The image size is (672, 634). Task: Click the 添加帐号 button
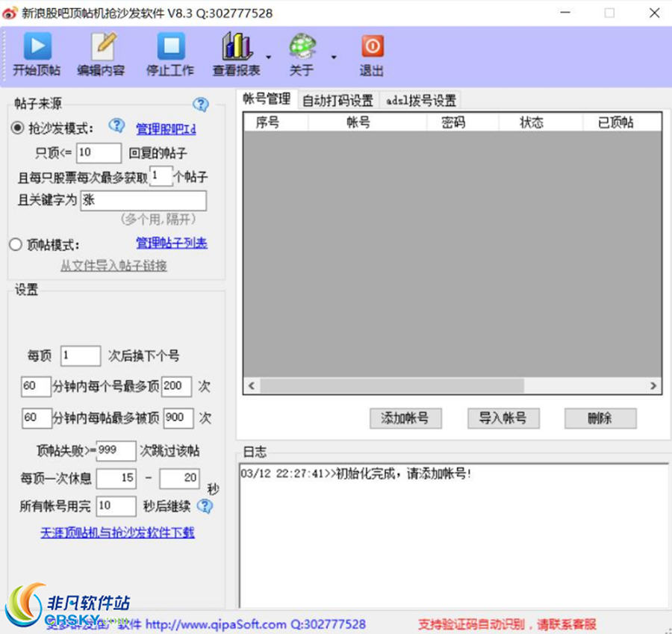coord(405,418)
